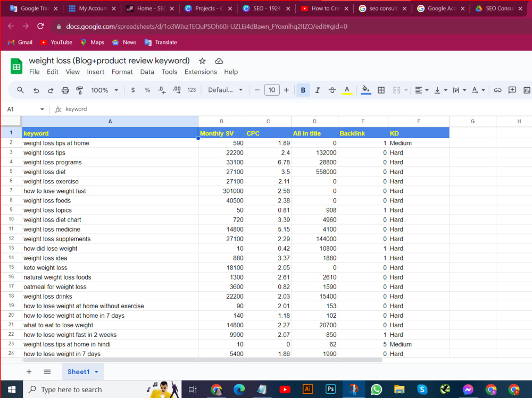The width and height of the screenshot is (532, 398).
Task: Click the merge cells icon
Action: 396,90
